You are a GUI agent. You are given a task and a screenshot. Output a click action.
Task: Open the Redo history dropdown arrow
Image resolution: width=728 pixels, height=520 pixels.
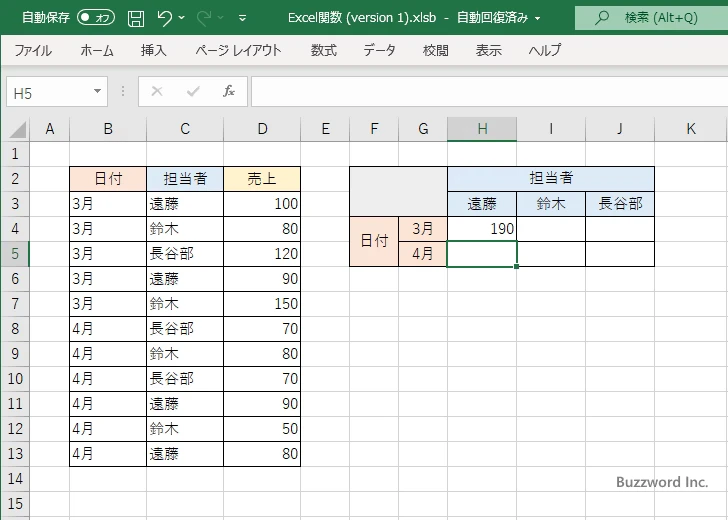click(x=221, y=18)
